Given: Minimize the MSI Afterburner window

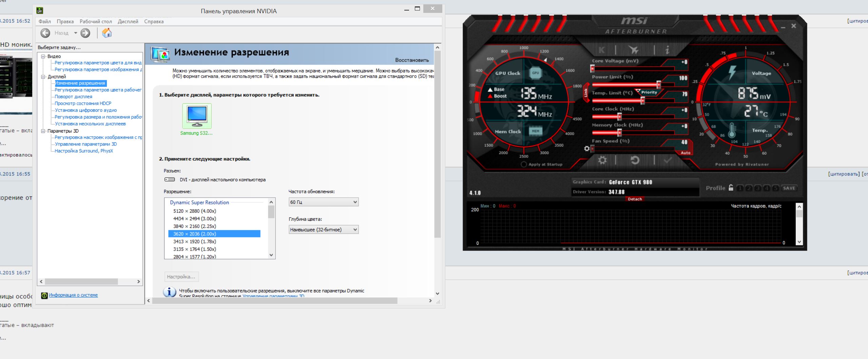Looking at the screenshot, I should pyautogui.click(x=783, y=27).
